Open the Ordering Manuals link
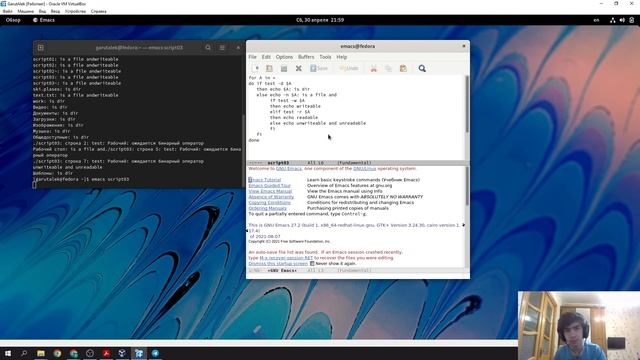The height and width of the screenshot is (360, 640). [267, 208]
